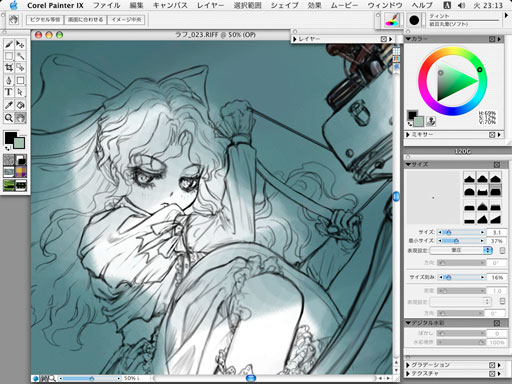Open the Look selector in toolbox
The width and height of the screenshot is (512, 384).
9,185
